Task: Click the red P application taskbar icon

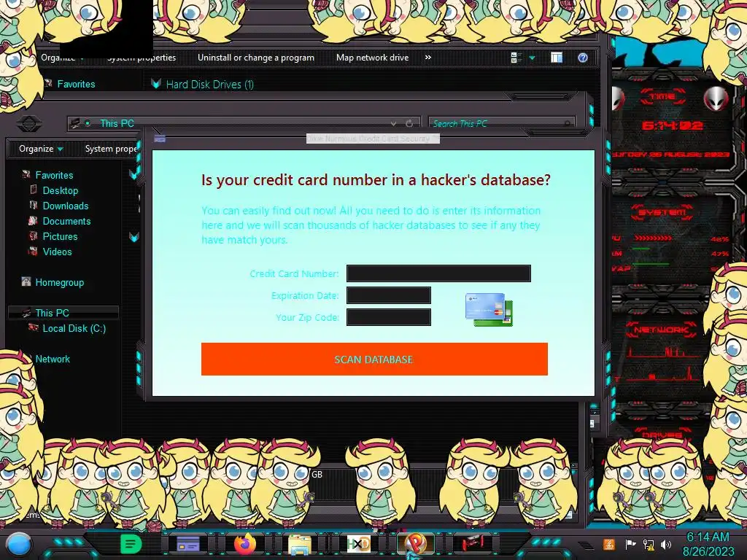Action: (416, 543)
